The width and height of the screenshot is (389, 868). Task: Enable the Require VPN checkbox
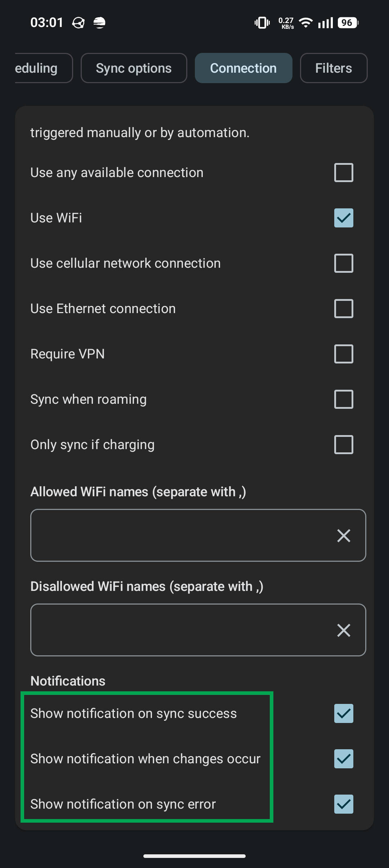(344, 354)
